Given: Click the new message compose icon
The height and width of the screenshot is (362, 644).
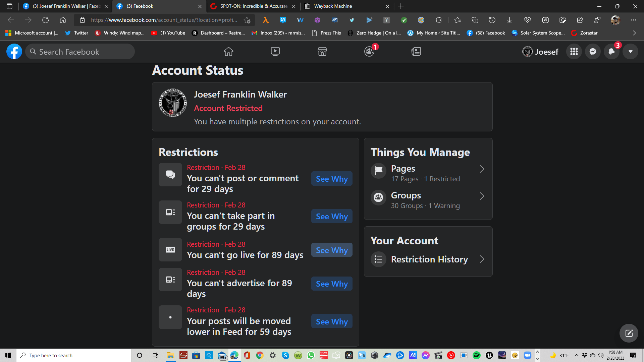Looking at the screenshot, I should tap(629, 333).
